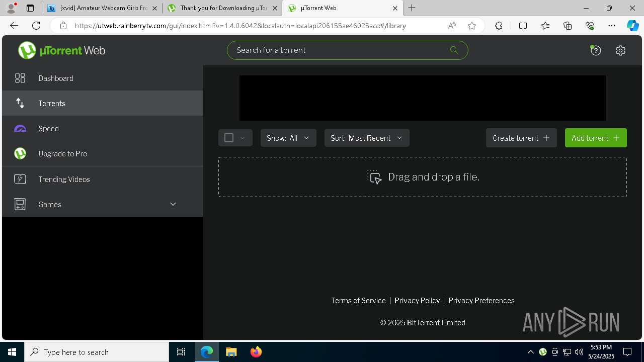The image size is (644, 362).
Task: Click the search magnifier icon
Action: click(454, 50)
